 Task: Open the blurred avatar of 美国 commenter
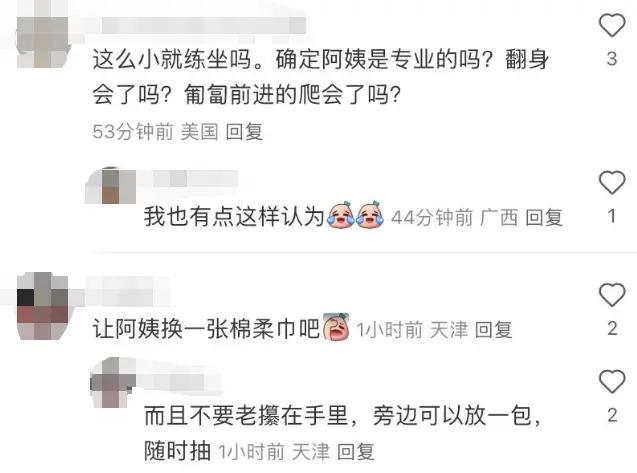[43, 41]
